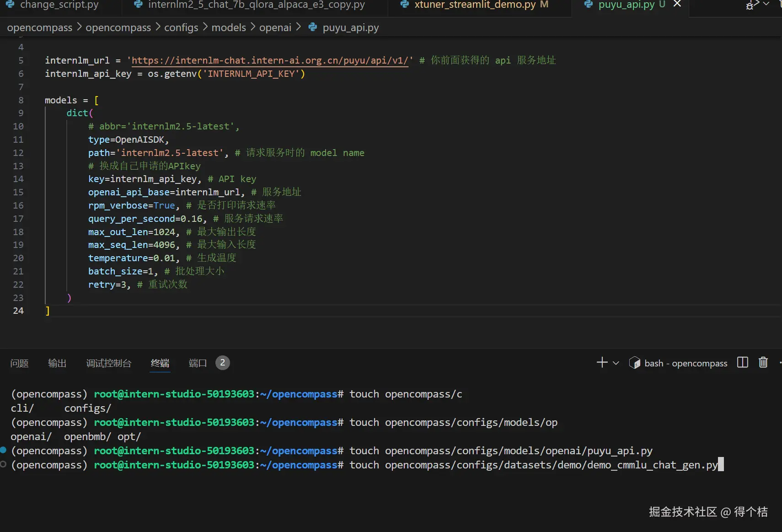Click line number 8 in the gutter

pos(21,100)
